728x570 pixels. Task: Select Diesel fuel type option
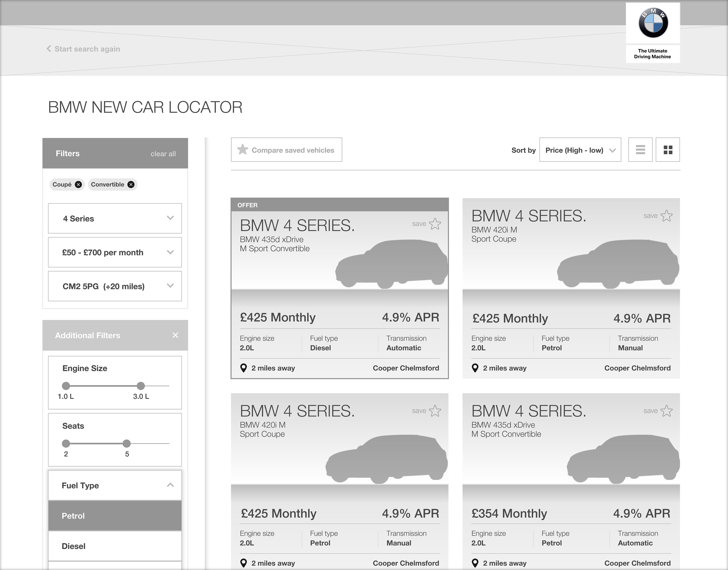(115, 546)
